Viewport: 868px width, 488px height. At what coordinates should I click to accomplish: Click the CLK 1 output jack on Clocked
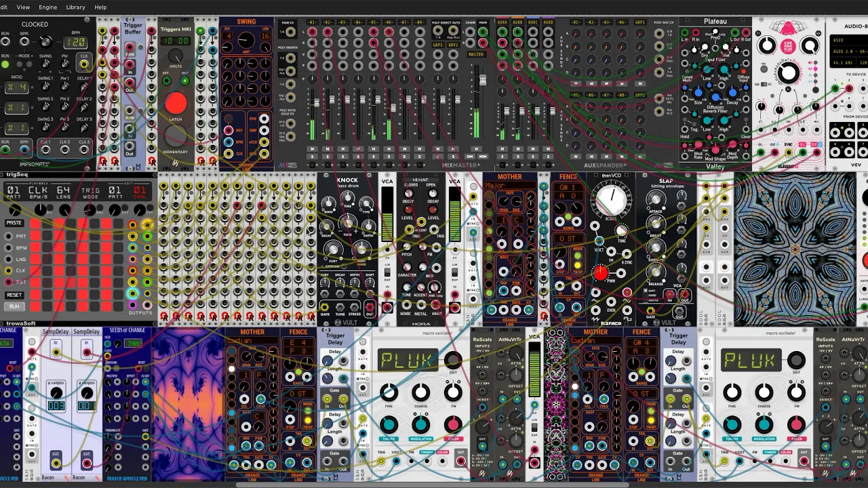pyautogui.click(x=45, y=149)
